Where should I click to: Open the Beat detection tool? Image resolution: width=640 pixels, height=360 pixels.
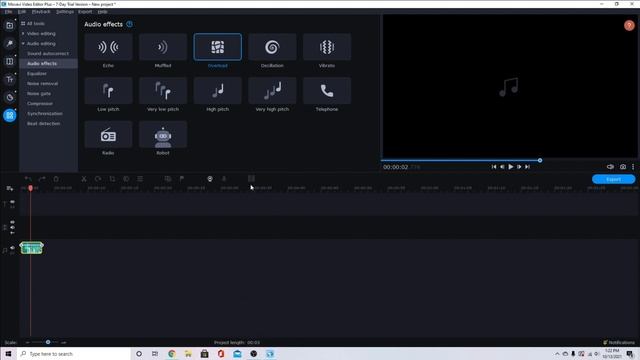43,124
